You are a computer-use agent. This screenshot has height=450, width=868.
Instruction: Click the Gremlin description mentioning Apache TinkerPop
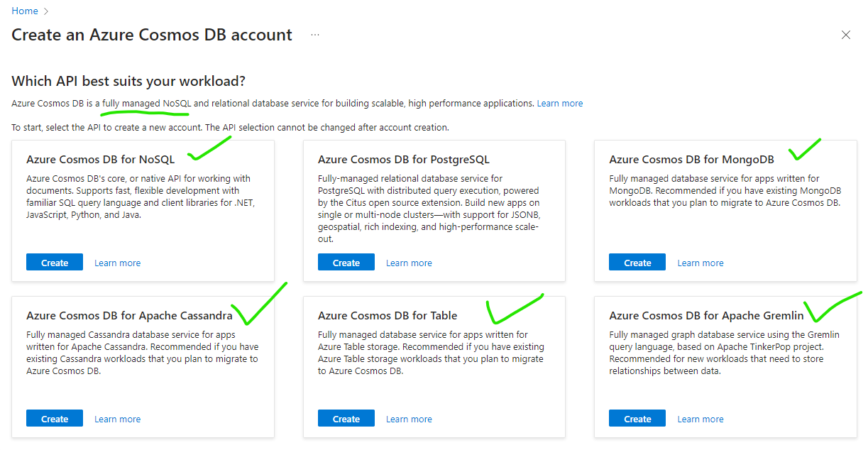click(x=724, y=353)
